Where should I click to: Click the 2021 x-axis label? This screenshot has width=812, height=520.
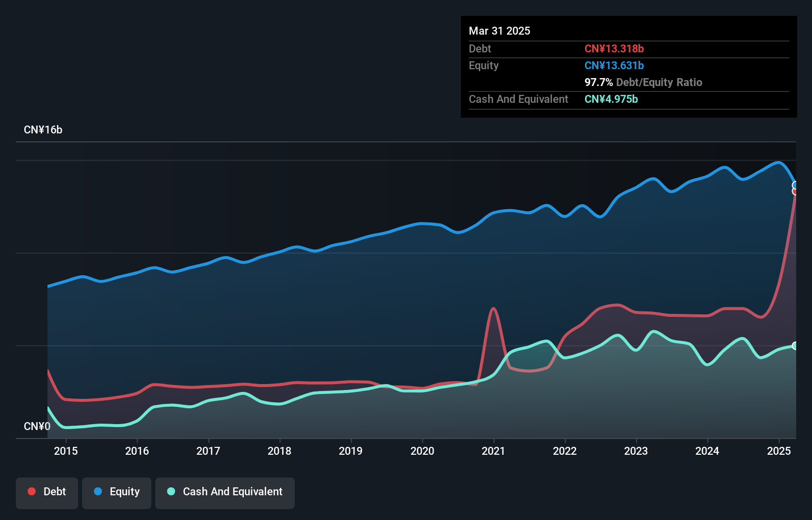[x=494, y=451]
